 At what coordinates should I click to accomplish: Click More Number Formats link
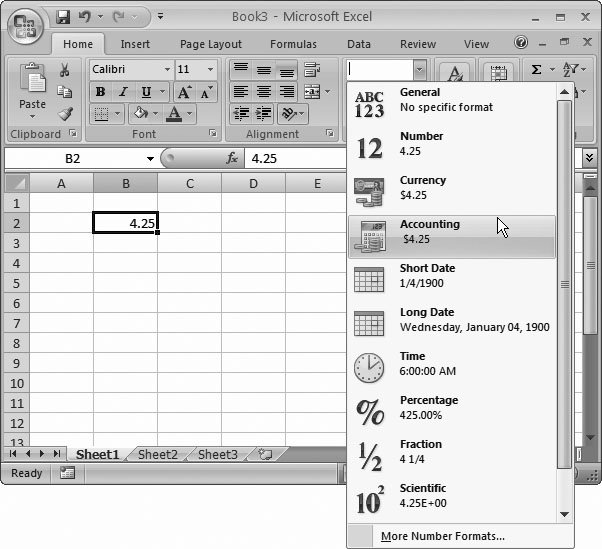[443, 537]
